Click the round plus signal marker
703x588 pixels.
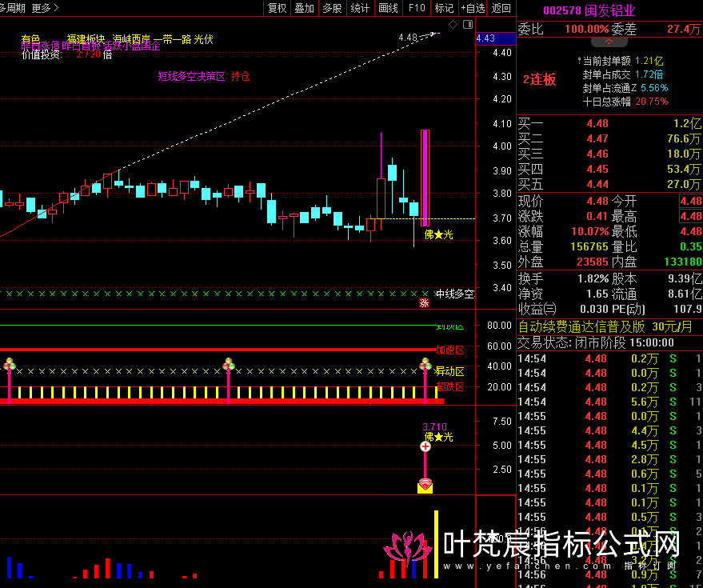425,446
